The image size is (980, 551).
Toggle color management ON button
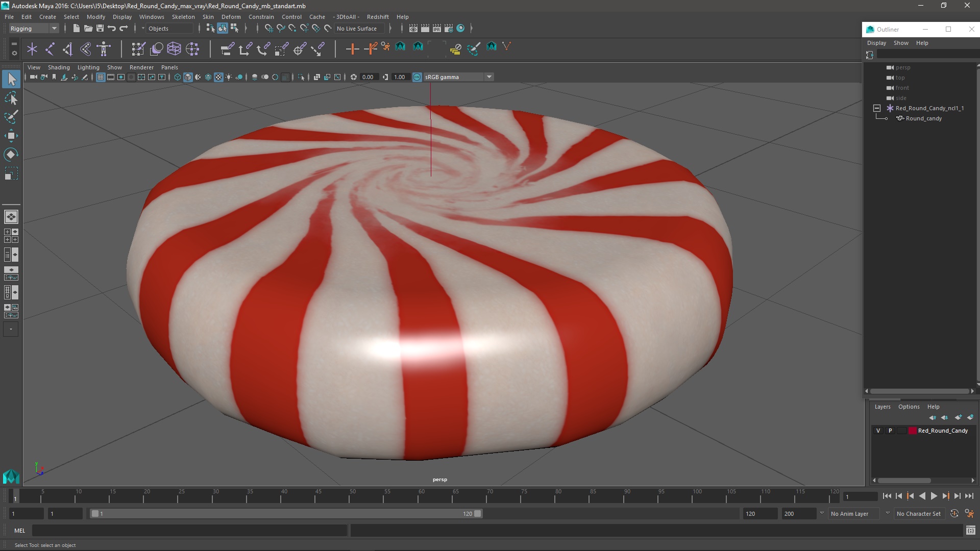click(417, 77)
